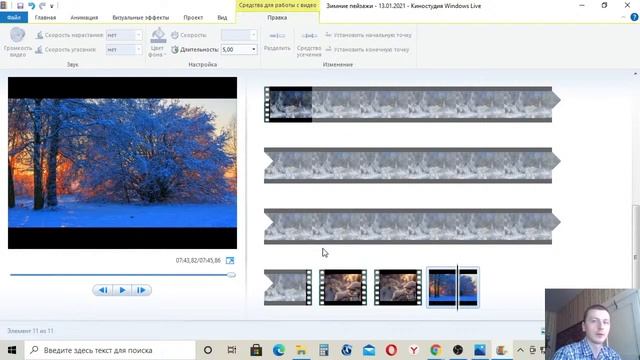640x360 pixels.
Task: Open OBS Studio from taskbar
Action: 458,350
